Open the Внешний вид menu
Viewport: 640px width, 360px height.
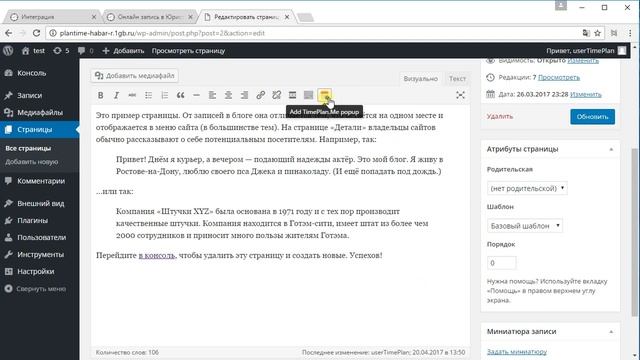point(40,203)
